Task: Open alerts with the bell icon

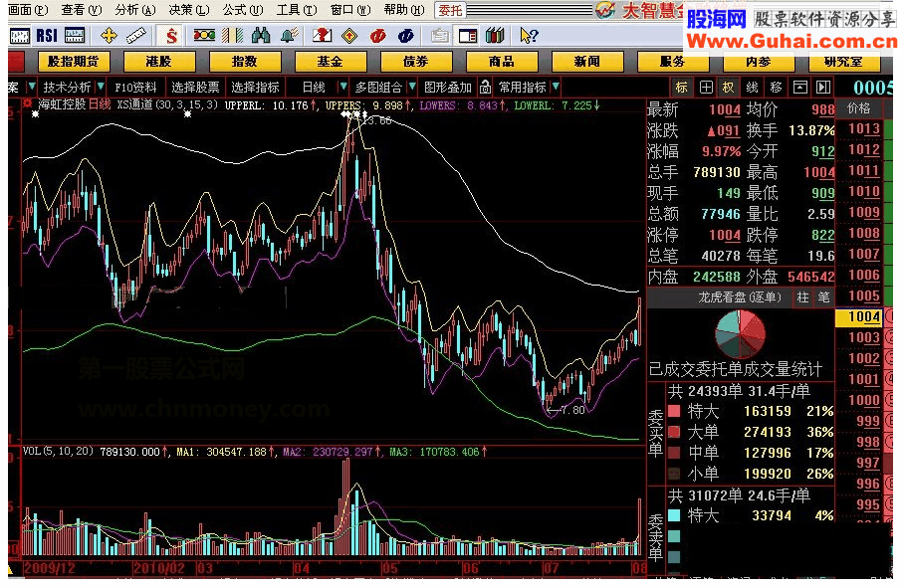Action: click(x=289, y=36)
